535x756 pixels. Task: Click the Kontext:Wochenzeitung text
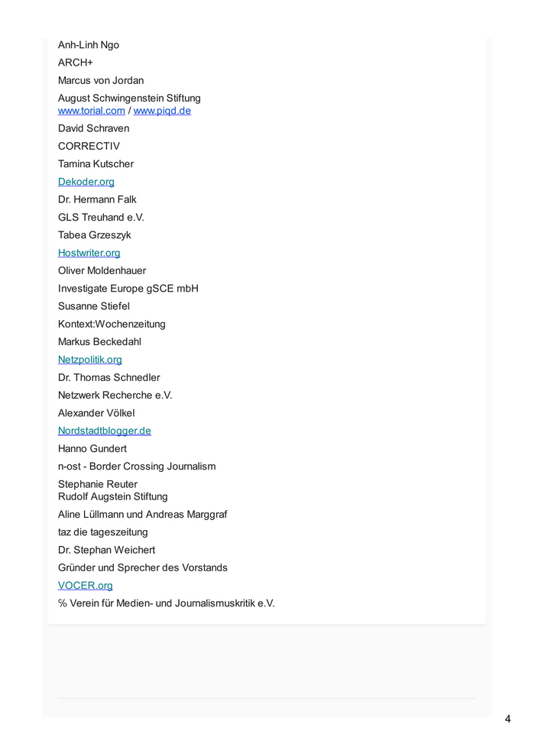112,324
